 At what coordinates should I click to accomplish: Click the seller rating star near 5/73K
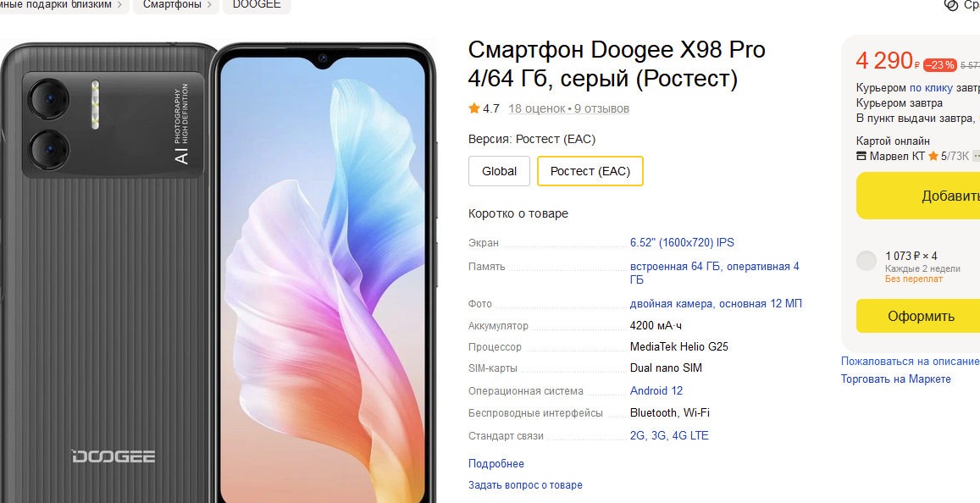933,156
